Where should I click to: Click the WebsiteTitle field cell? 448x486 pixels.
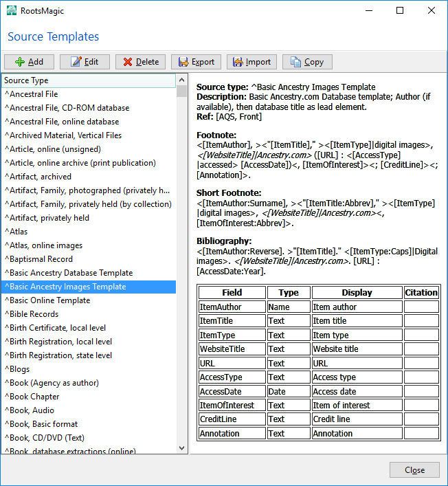point(232,349)
